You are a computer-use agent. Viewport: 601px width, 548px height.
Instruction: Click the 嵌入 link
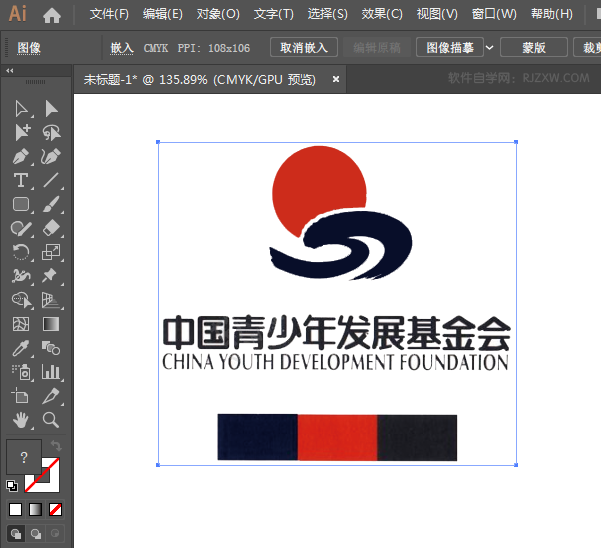click(x=122, y=48)
